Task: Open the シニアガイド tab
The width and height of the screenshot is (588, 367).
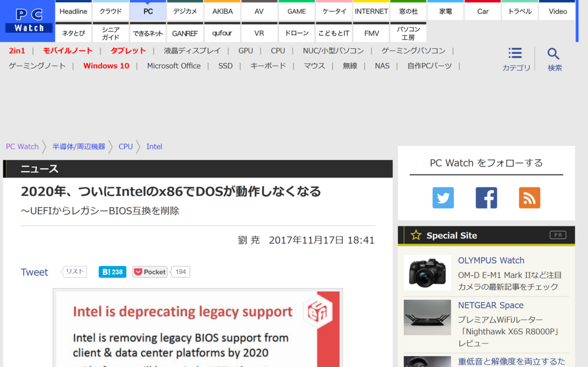Action: (111, 33)
